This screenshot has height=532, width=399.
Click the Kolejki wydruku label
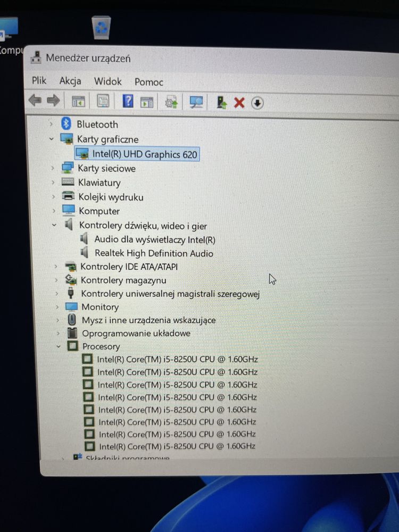click(x=111, y=197)
